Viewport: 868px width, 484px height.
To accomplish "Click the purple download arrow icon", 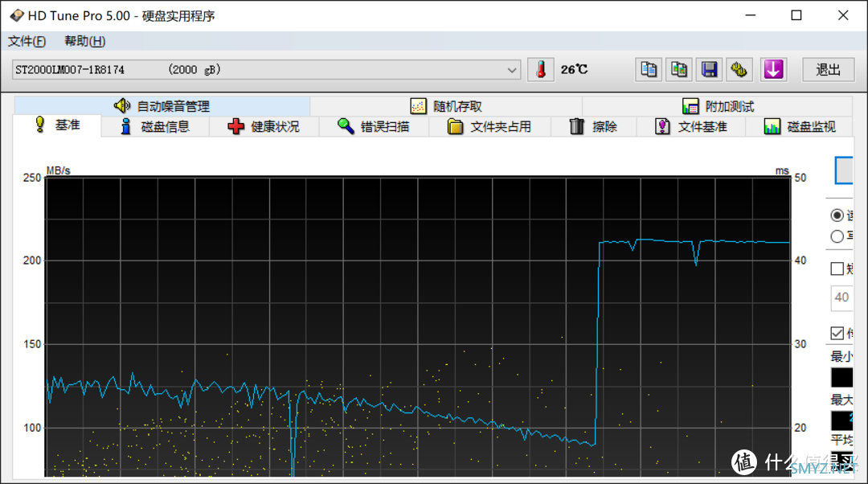I will point(773,70).
